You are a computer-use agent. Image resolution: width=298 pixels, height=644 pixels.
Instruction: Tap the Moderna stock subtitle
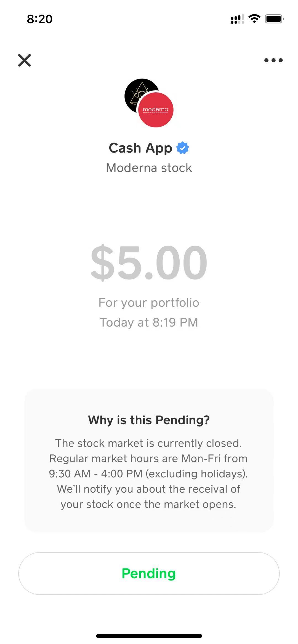click(149, 168)
